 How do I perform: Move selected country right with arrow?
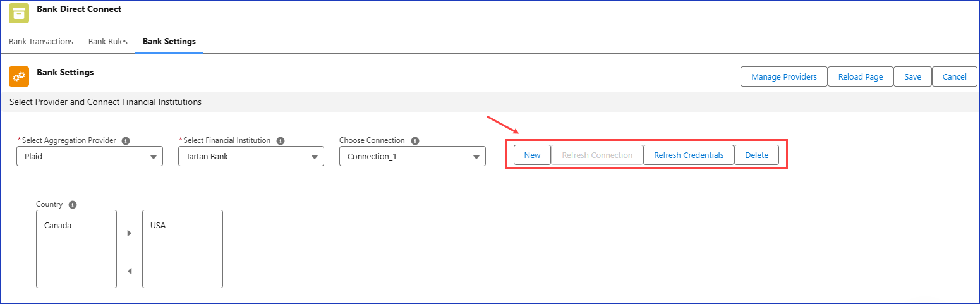(130, 233)
